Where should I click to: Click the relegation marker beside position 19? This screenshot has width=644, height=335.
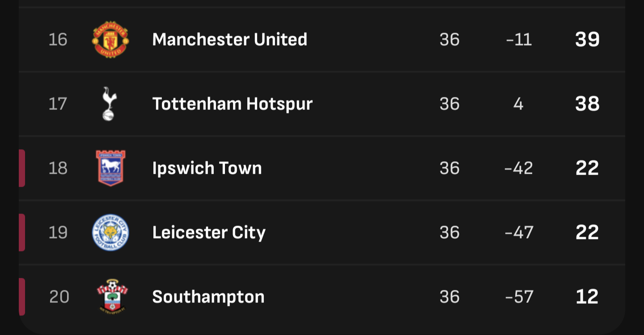coord(22,232)
